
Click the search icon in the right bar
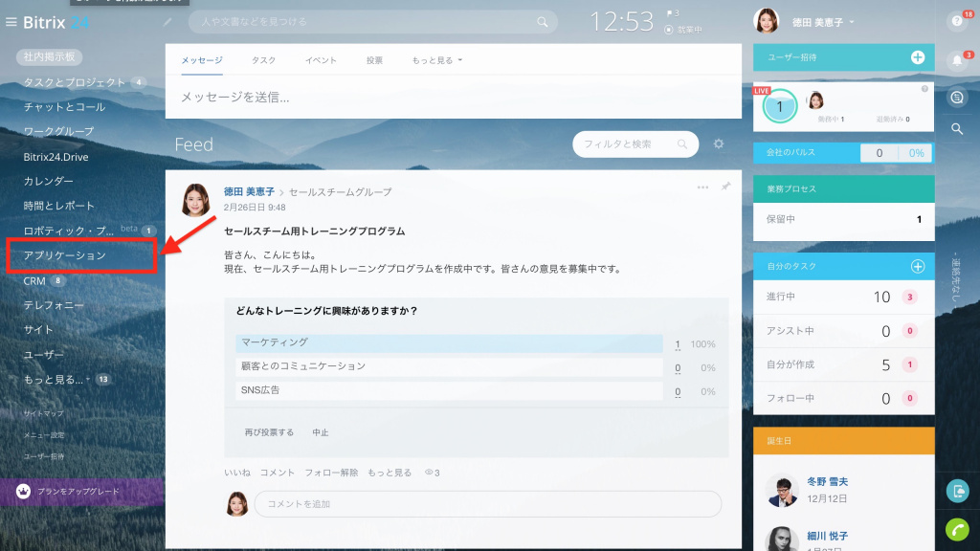(x=957, y=129)
